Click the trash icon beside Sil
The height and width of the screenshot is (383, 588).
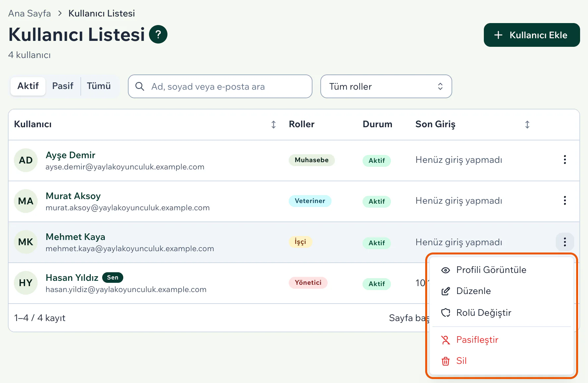pyautogui.click(x=445, y=361)
